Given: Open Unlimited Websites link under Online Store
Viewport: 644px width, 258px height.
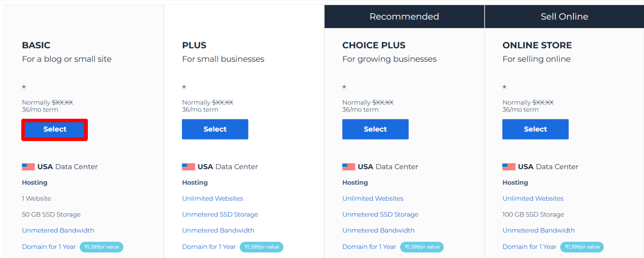Looking at the screenshot, I should pyautogui.click(x=533, y=198).
